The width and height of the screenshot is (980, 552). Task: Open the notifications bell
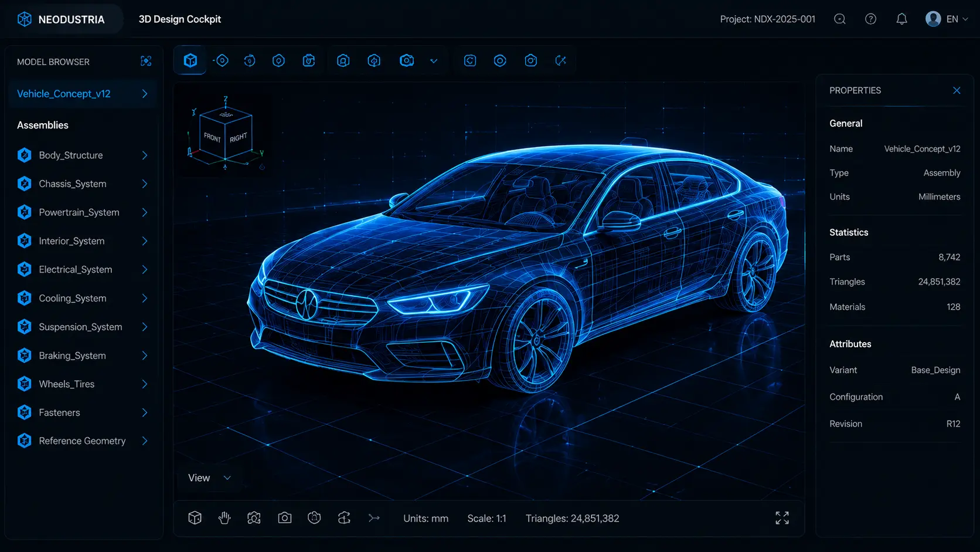(x=902, y=19)
